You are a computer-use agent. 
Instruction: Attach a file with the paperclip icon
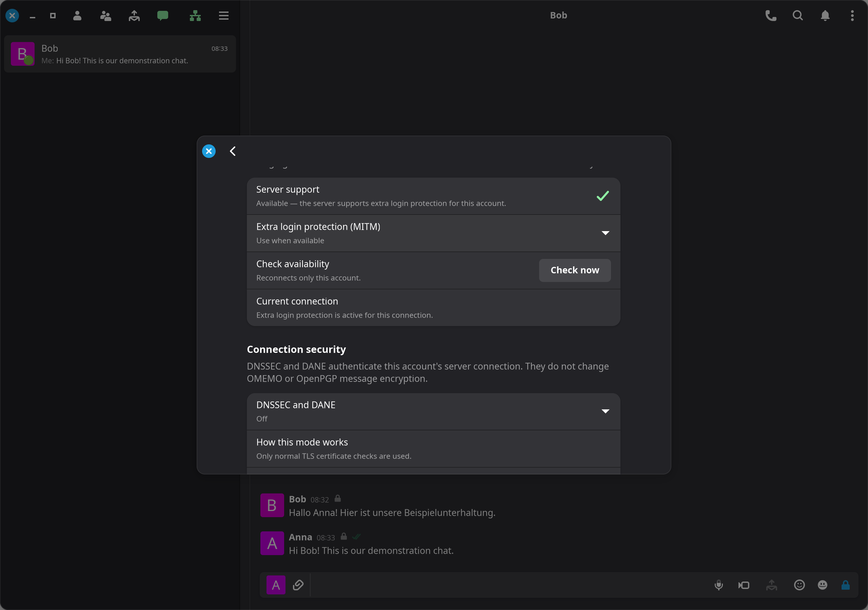(298, 585)
